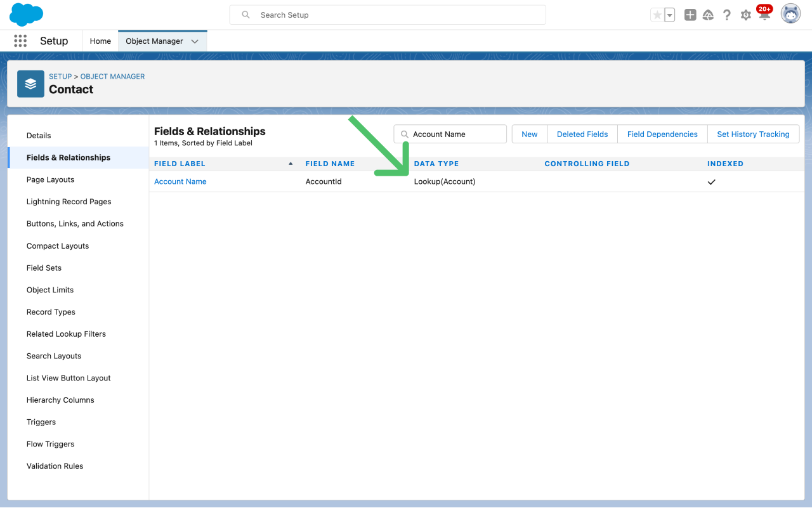Image resolution: width=812 pixels, height=508 pixels.
Task: Go to OBJECT MANAGER breadcrumb link
Action: point(112,76)
